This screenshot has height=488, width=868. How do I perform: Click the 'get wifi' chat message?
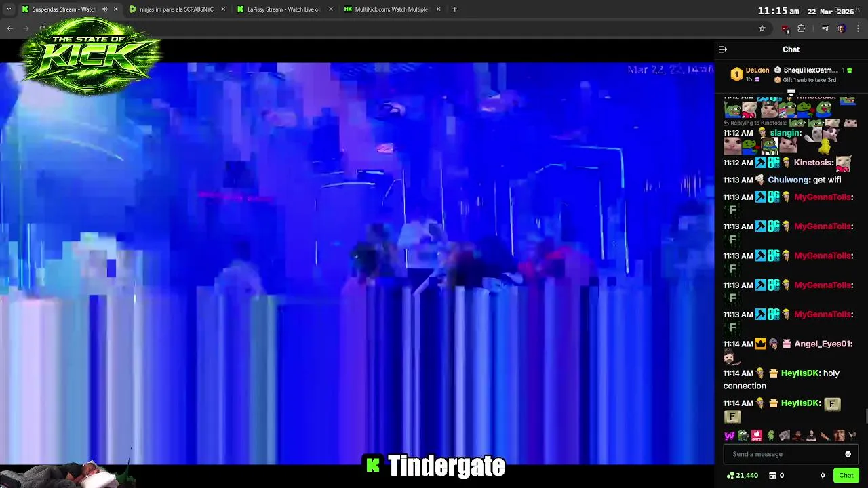pyautogui.click(x=827, y=180)
